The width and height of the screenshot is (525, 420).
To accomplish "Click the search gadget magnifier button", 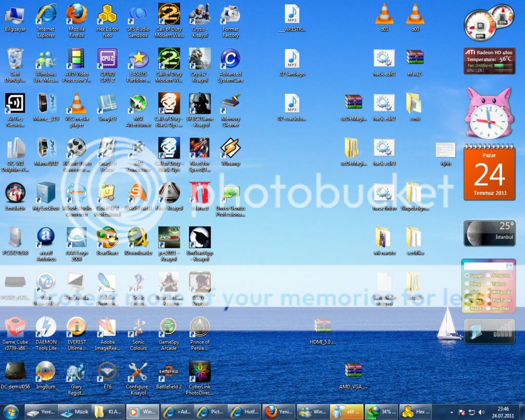I will [509, 266].
